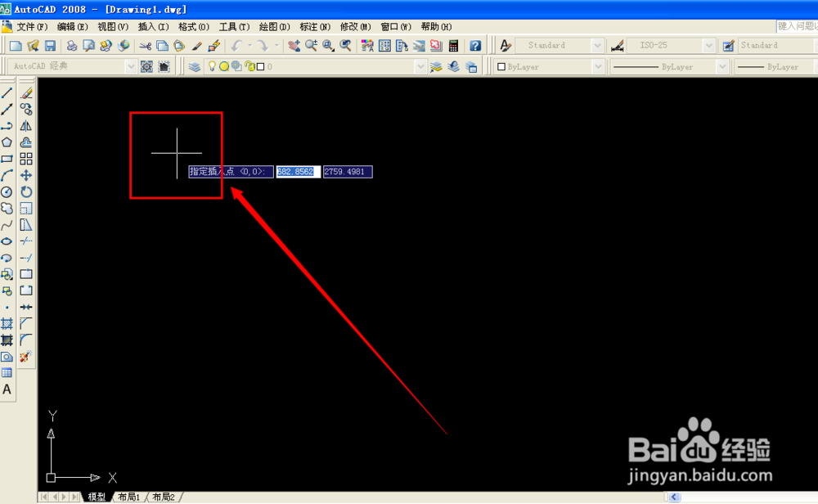Viewport: 818px width, 504px height.
Task: Click the Zoom realtime magnifier icon
Action: pos(311,46)
